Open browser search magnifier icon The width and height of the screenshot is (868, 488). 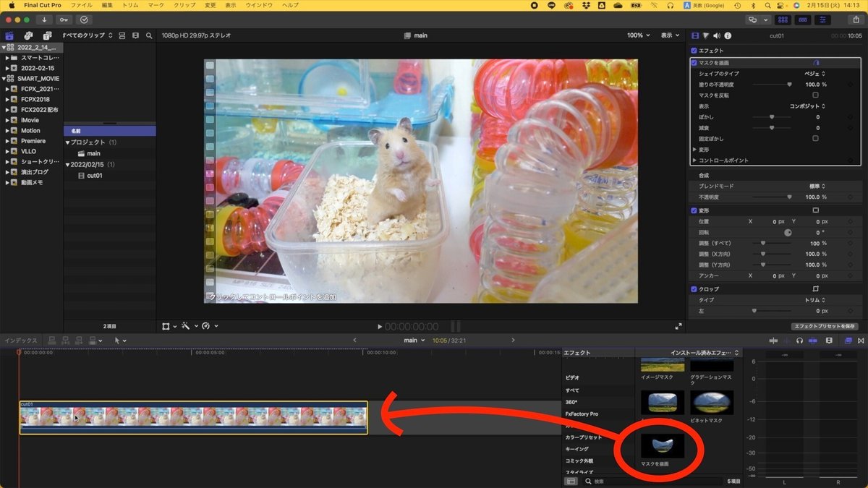[149, 35]
